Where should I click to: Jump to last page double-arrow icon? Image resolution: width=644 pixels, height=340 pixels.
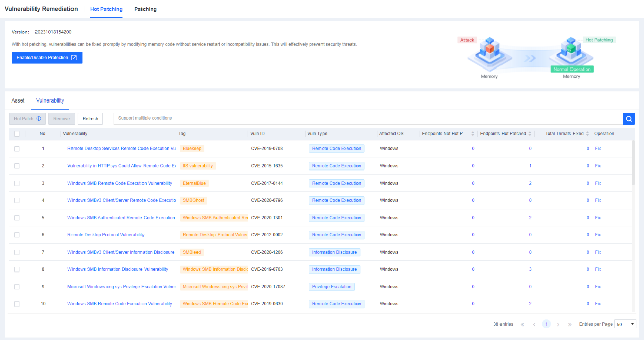coord(570,324)
